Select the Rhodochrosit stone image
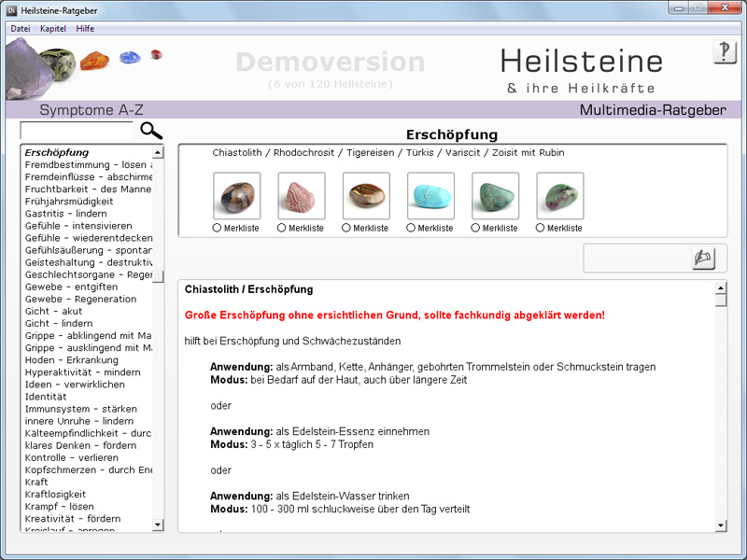The image size is (747, 560). (x=302, y=196)
